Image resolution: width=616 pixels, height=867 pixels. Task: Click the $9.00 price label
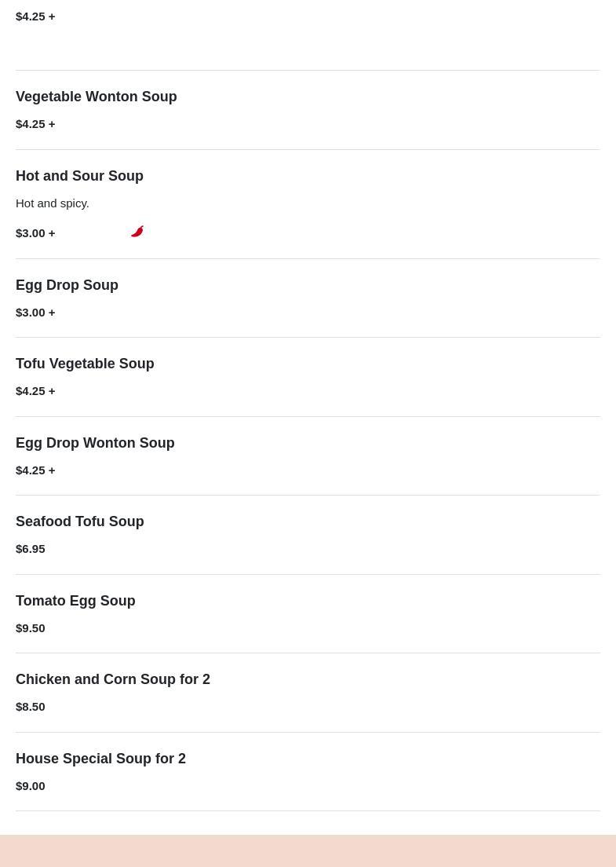(31, 786)
